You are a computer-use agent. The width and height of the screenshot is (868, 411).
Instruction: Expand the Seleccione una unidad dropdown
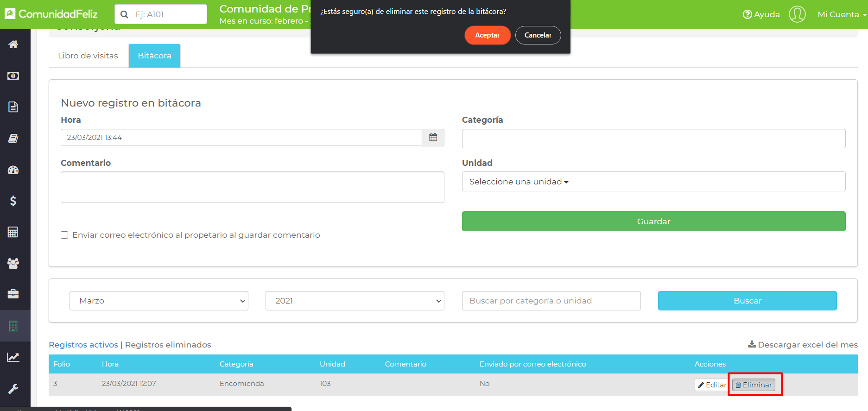(x=519, y=182)
